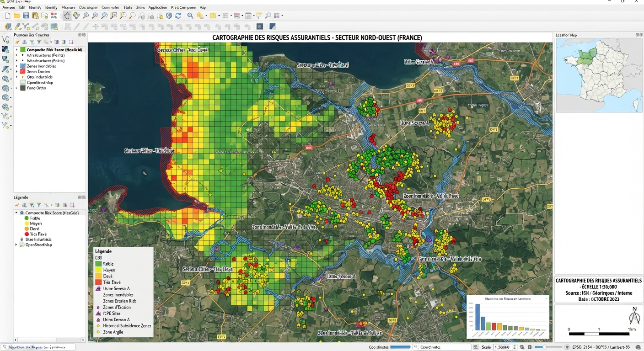Click the Sites Industriels entry in Légende panel

click(x=38, y=239)
